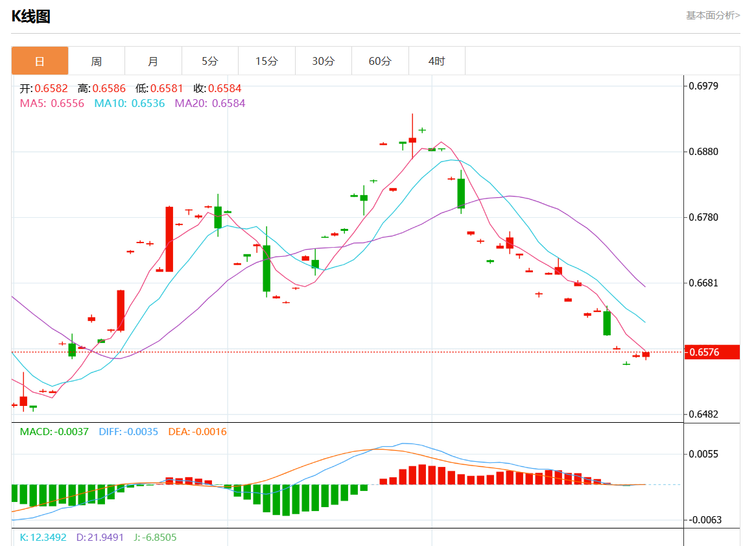Open the 60分 interval tab
The width and height of the screenshot is (756, 546).
coord(380,61)
